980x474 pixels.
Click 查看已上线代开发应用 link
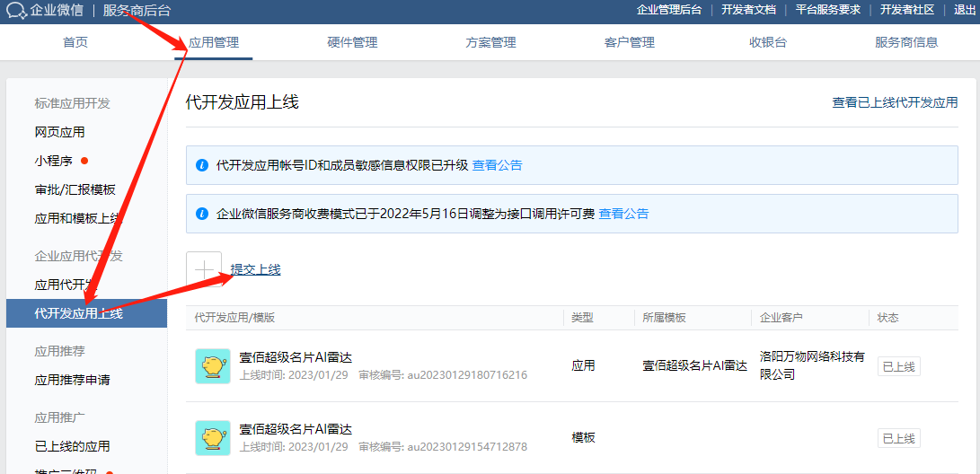(895, 102)
